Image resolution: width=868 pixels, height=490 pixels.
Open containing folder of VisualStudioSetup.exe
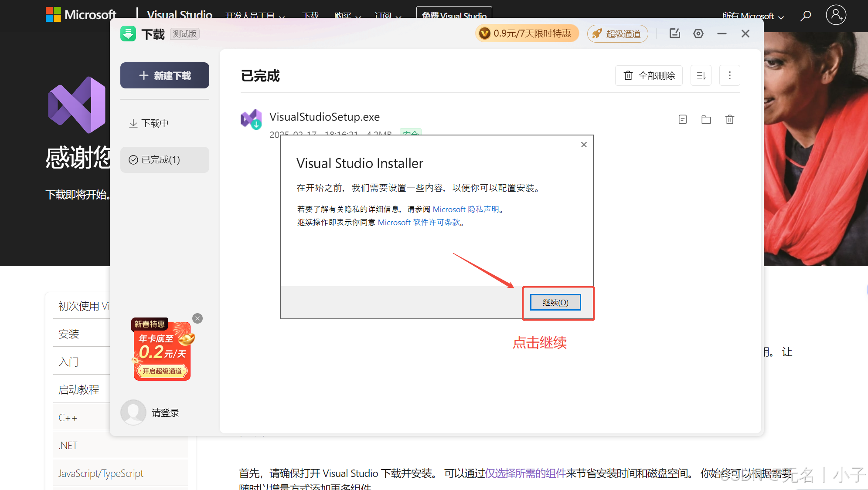706,119
